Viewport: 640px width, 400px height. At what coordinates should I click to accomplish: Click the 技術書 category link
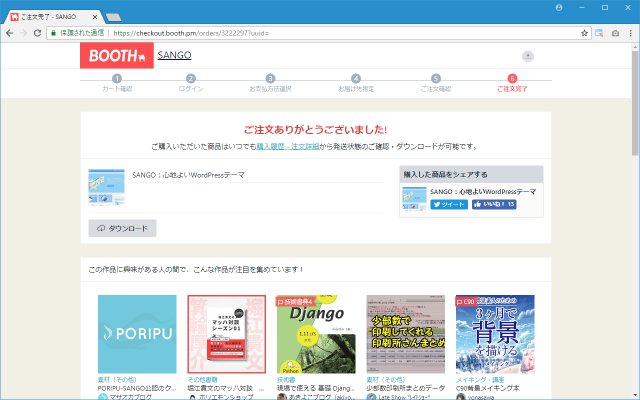coord(286,380)
